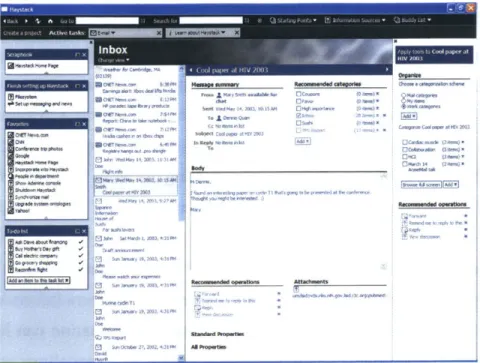Go to the Home icon
The height and width of the screenshot is (363, 480).
click(50, 21)
